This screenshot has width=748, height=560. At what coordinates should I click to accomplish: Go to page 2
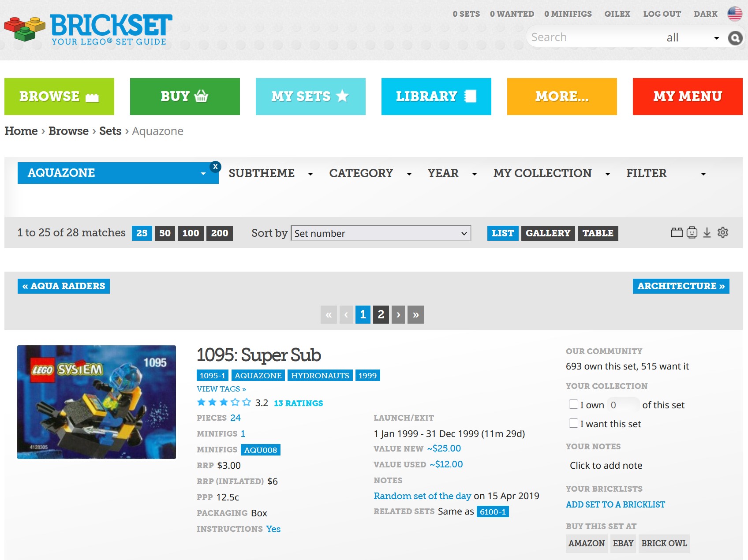381,314
